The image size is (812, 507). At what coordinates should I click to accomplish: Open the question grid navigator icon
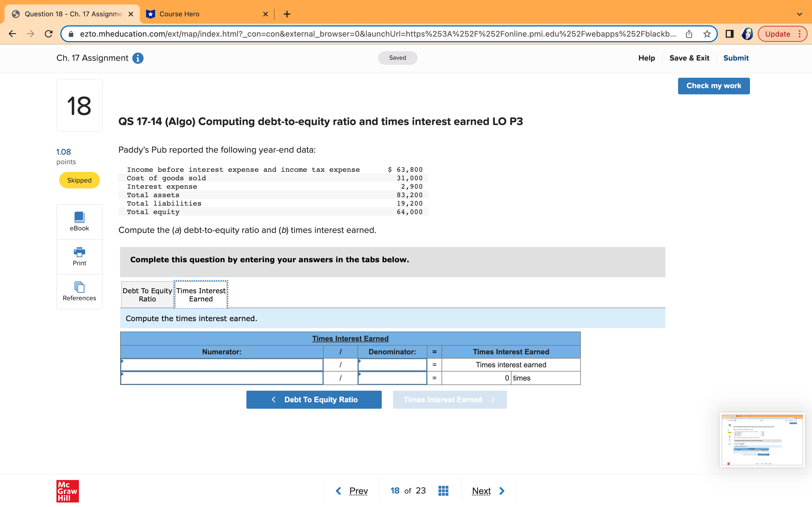pyautogui.click(x=443, y=491)
